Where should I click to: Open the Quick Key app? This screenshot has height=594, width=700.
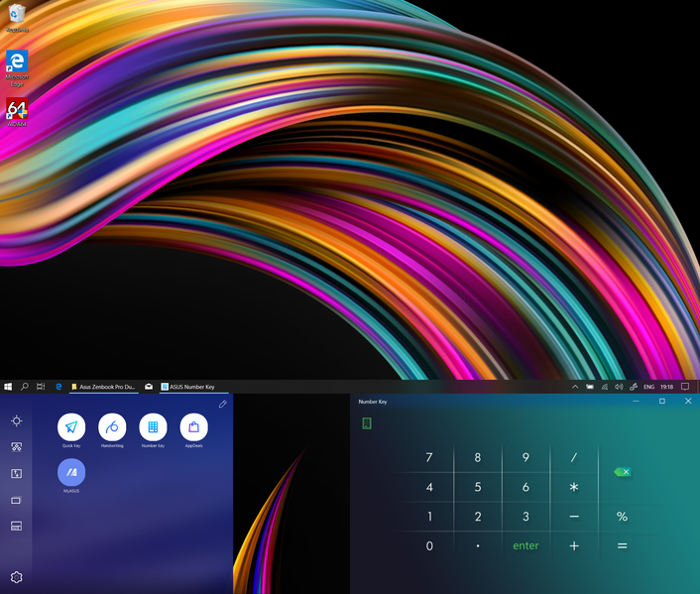[71, 427]
